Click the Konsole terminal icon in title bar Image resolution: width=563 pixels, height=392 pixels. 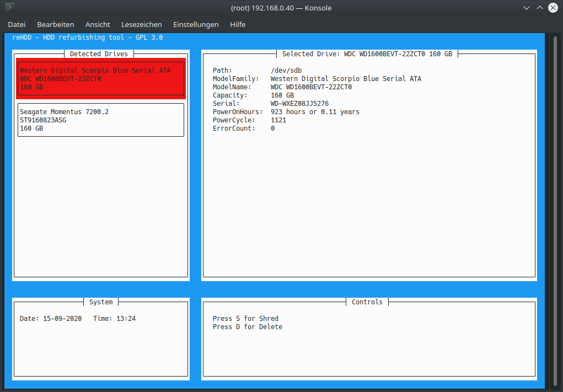coord(10,8)
